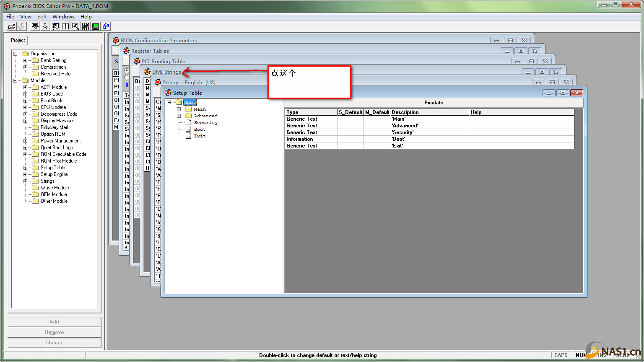Open the File menu
Viewport: 644px width, 362px height.
[x=10, y=17]
